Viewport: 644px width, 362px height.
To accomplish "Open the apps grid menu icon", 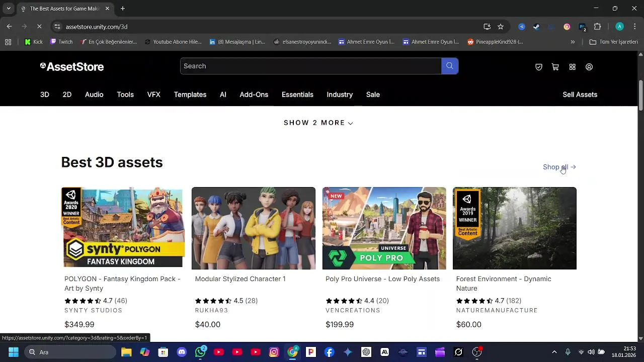I will (573, 67).
